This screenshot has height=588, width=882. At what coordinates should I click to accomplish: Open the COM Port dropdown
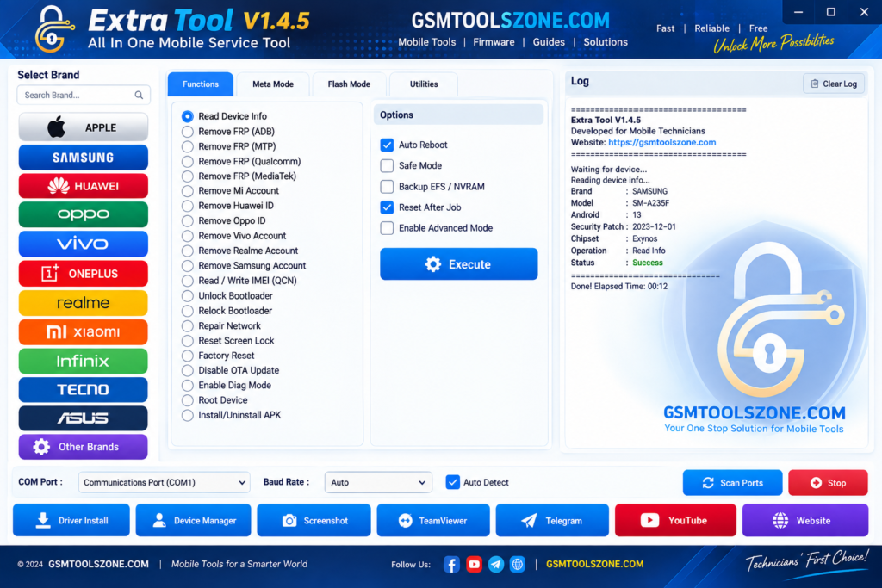point(165,482)
